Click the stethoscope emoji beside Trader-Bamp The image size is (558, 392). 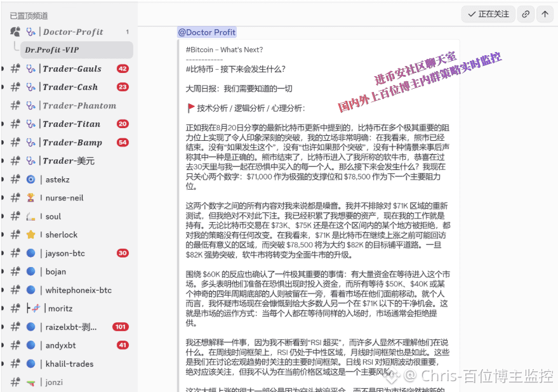point(31,142)
